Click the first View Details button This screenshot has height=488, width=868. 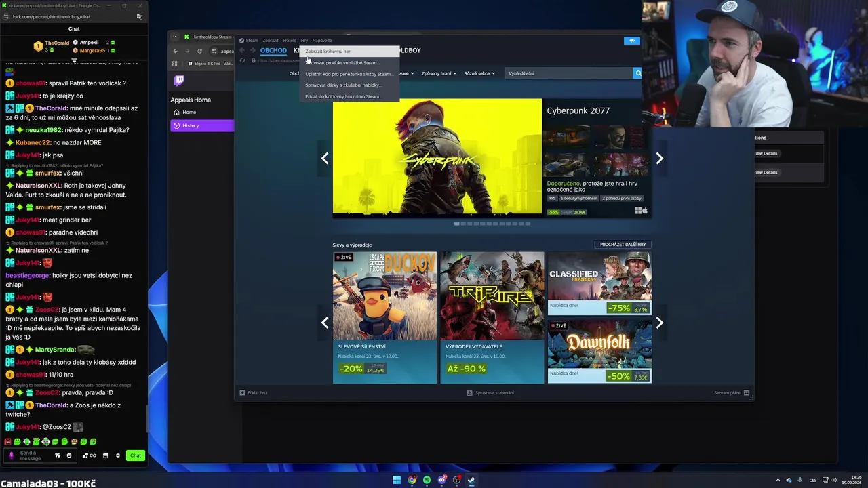click(766, 153)
